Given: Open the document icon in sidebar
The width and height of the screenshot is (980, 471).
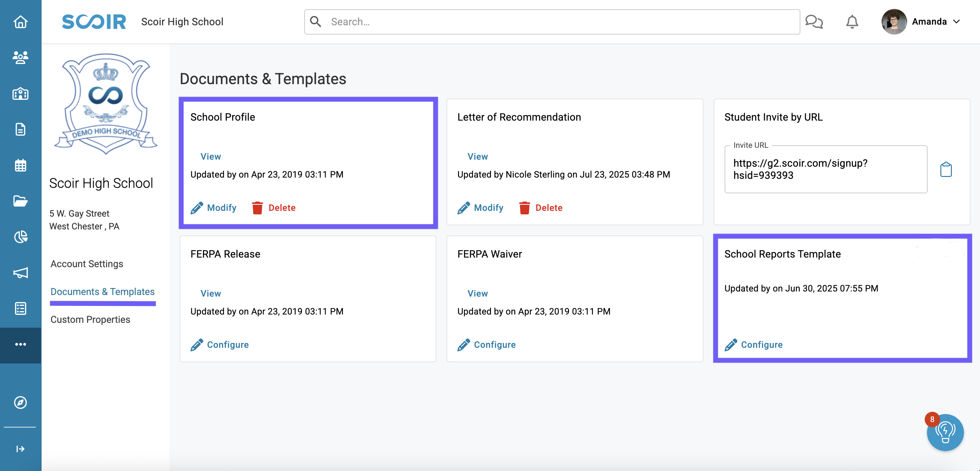Looking at the screenshot, I should [20, 130].
